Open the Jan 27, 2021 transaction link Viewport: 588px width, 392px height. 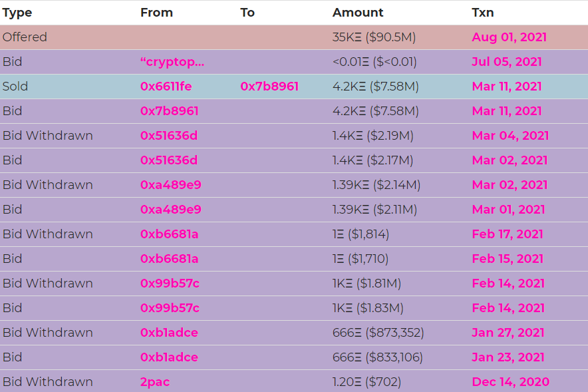pos(508,333)
